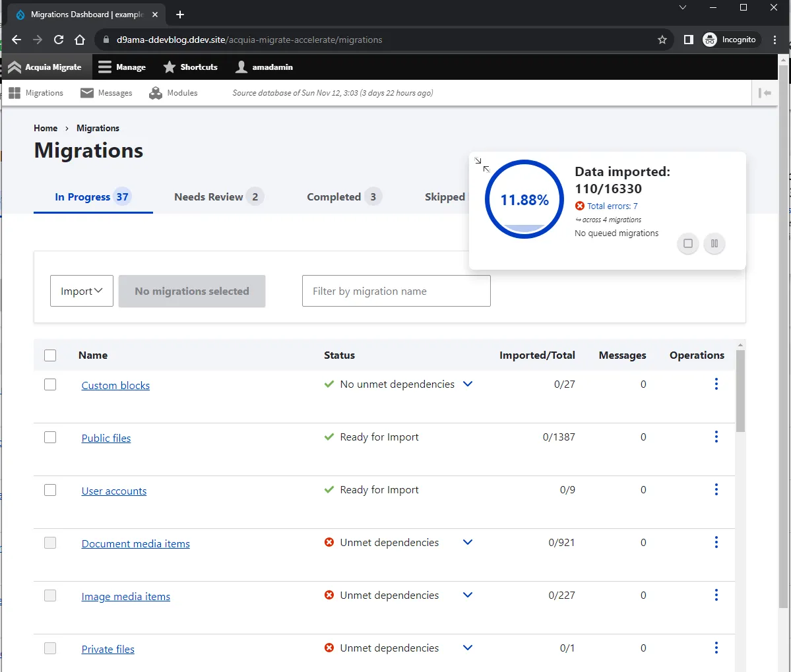Open Messages from the toolbar
Image resolution: width=791 pixels, height=672 pixels.
tap(106, 93)
